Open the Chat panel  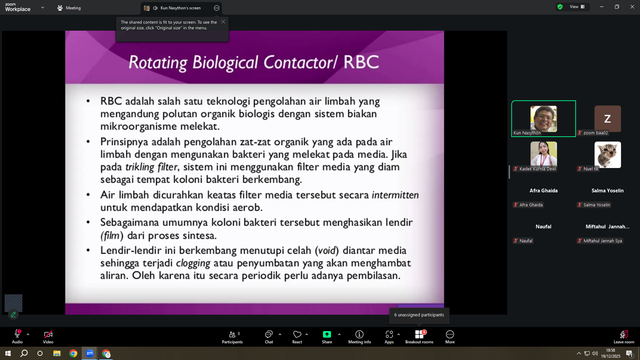[269, 336]
